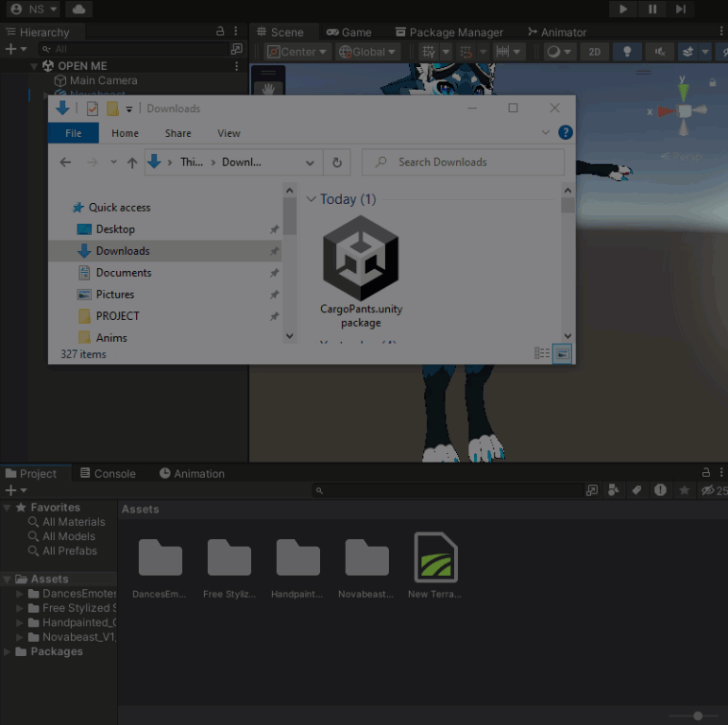The height and width of the screenshot is (725, 728).
Task: Toggle the 2D view mode button
Action: (594, 52)
